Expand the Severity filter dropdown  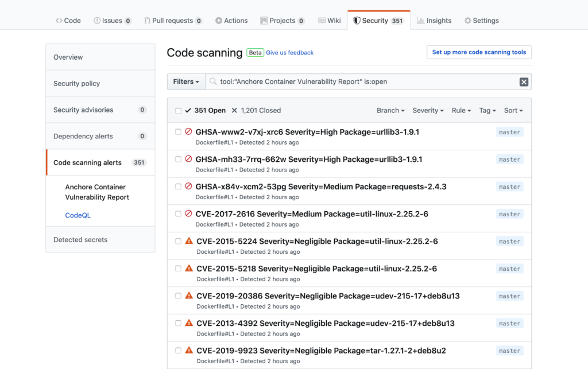(428, 111)
